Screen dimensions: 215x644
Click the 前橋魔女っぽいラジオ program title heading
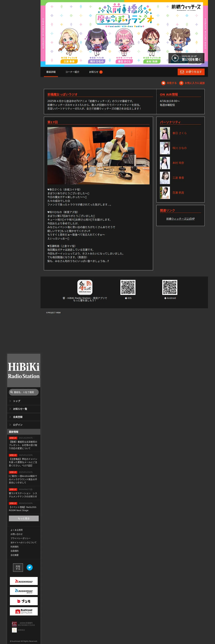pyautogui.click(x=63, y=94)
